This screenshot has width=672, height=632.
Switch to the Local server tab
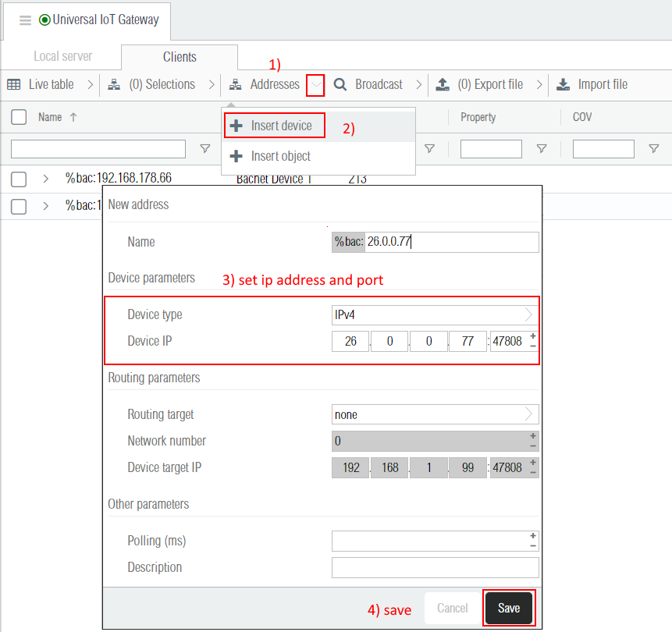(62, 57)
